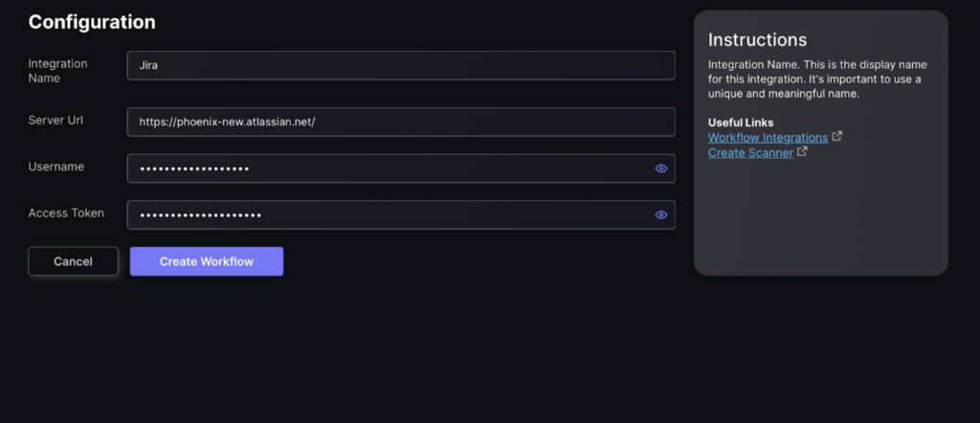The image size is (980, 423).
Task: Click the Create Workflow button
Action: 207,261
